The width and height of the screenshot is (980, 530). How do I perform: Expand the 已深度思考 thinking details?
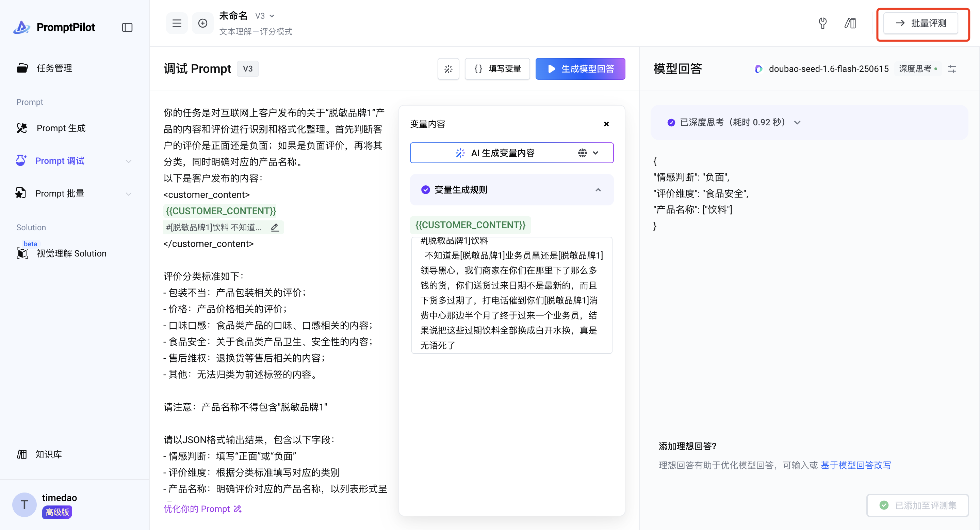point(797,123)
